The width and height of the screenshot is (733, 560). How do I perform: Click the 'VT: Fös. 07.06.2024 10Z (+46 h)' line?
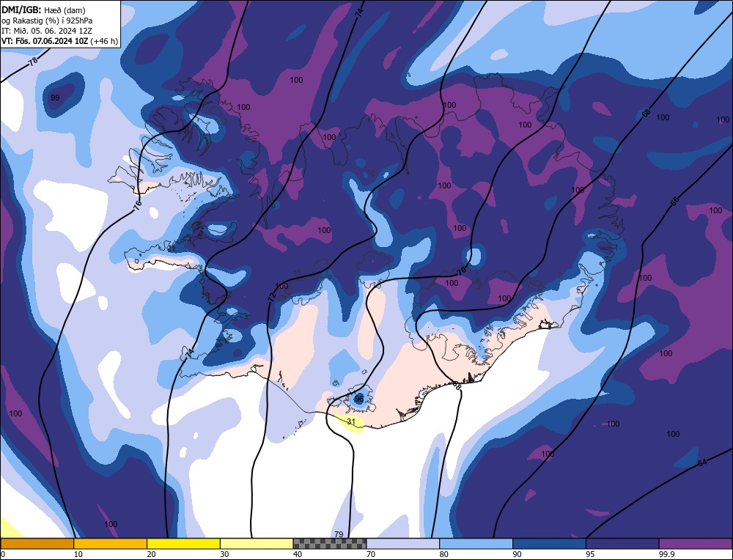tap(59, 41)
